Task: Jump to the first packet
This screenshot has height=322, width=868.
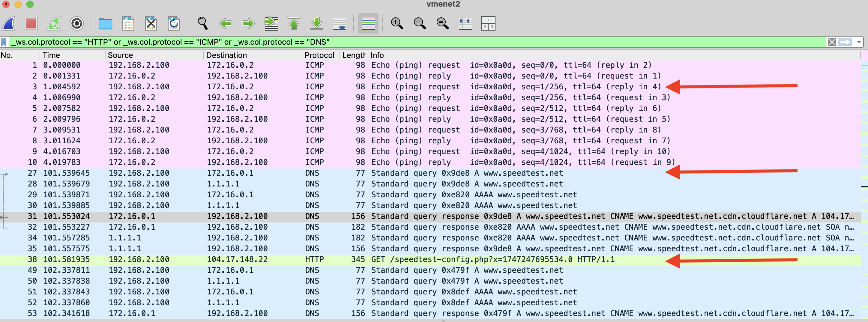Action: [294, 24]
